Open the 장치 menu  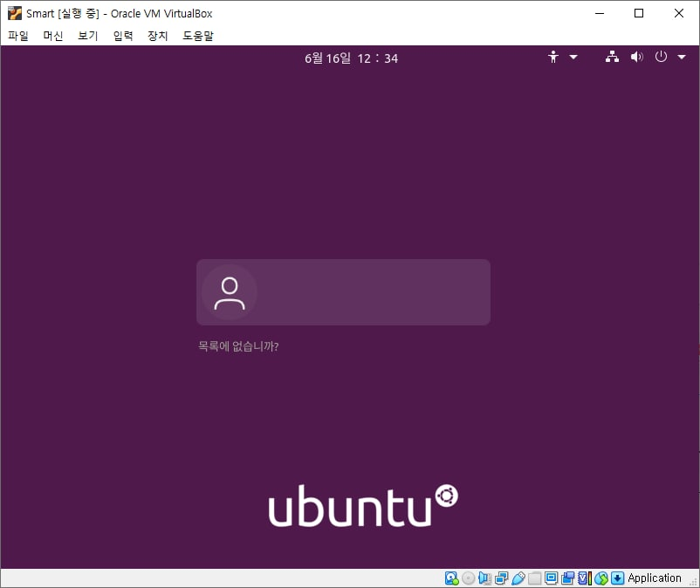158,36
